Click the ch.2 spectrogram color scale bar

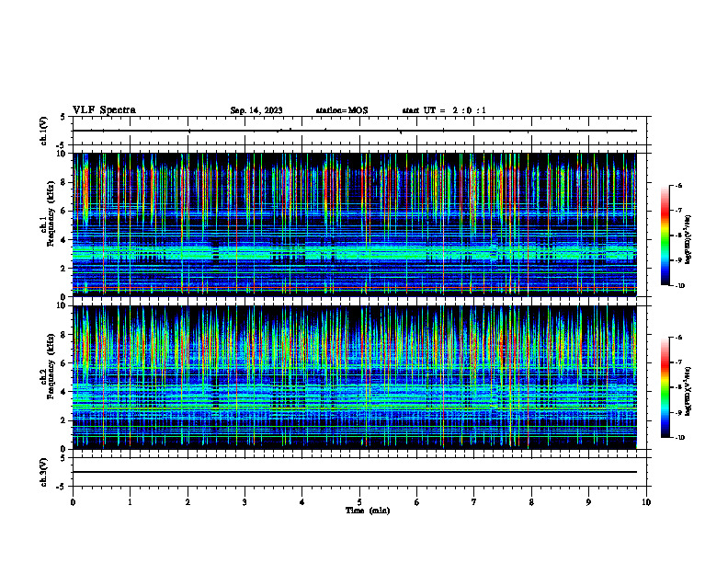[x=665, y=387]
